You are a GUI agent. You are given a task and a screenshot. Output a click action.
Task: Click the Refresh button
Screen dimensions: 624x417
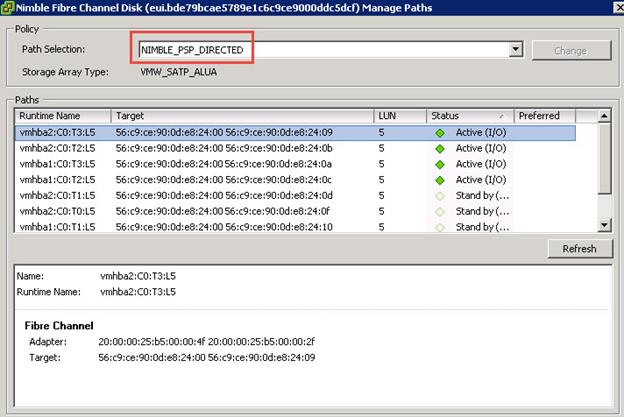579,249
